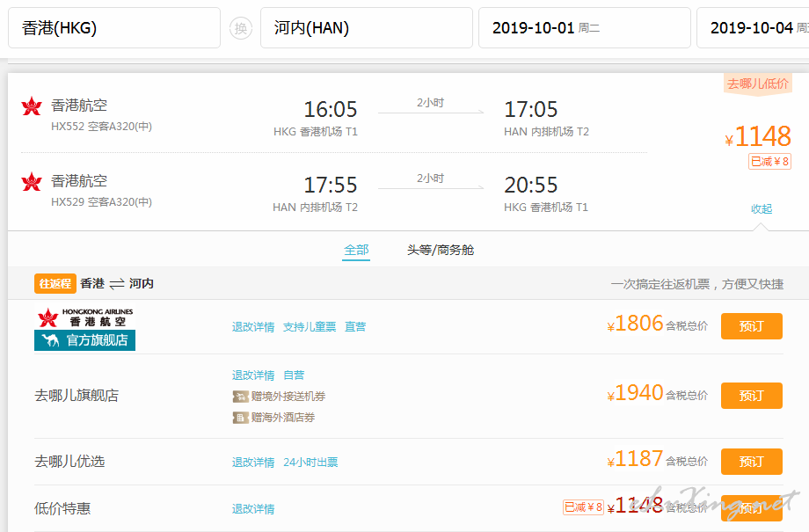Click the 去哪儿低价 badge

[x=757, y=84]
